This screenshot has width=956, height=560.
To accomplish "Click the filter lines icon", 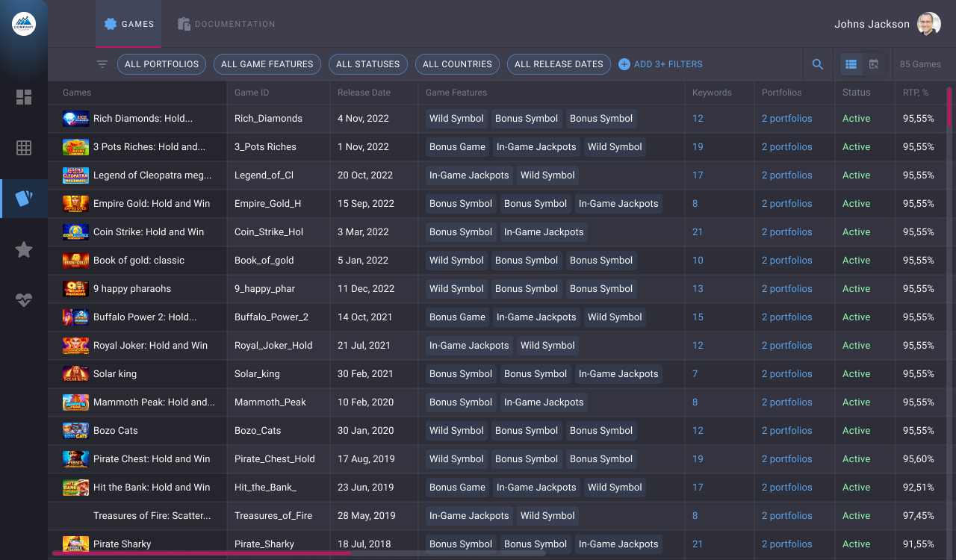I will pos(102,64).
